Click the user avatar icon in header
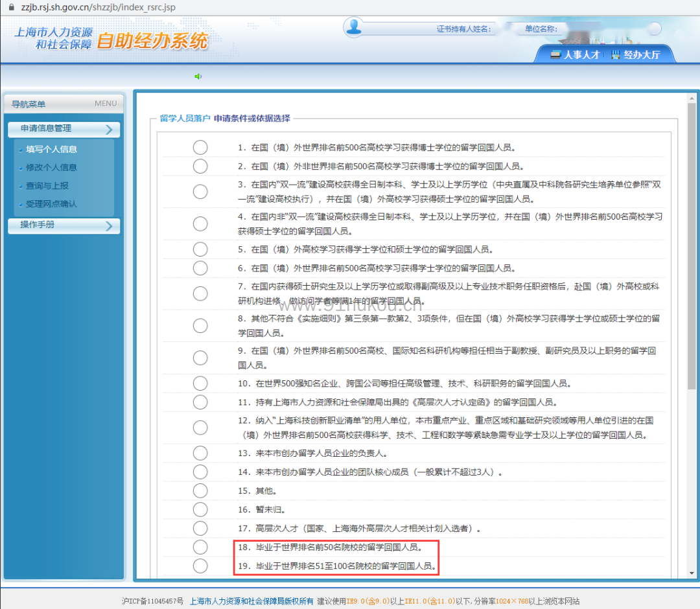Image resolution: width=700 pixels, height=609 pixels. [354, 27]
